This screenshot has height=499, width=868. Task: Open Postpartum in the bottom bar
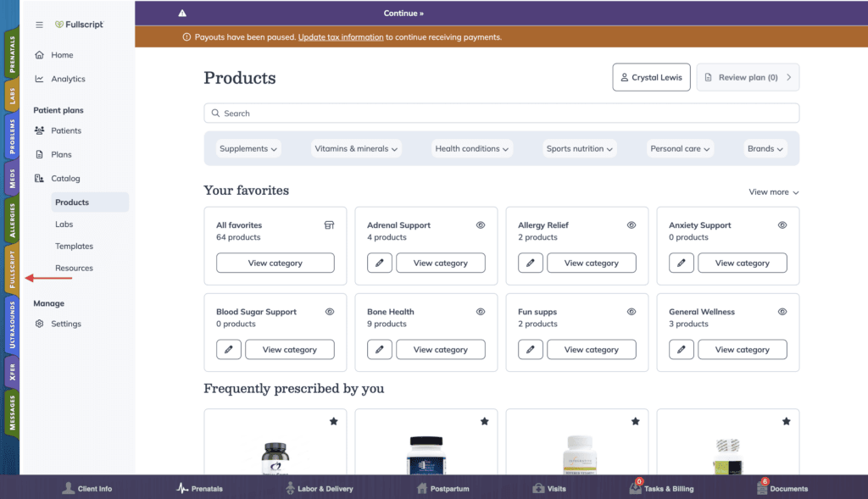[442, 489]
